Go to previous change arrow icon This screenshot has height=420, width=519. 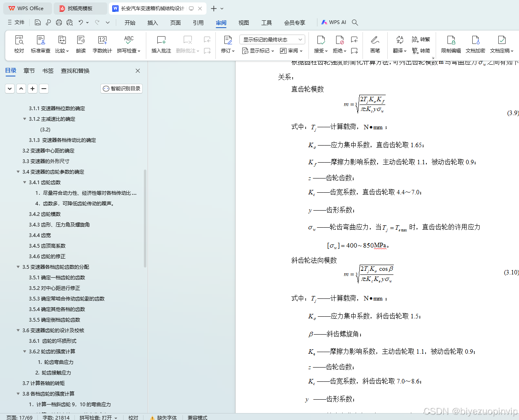coord(354,39)
